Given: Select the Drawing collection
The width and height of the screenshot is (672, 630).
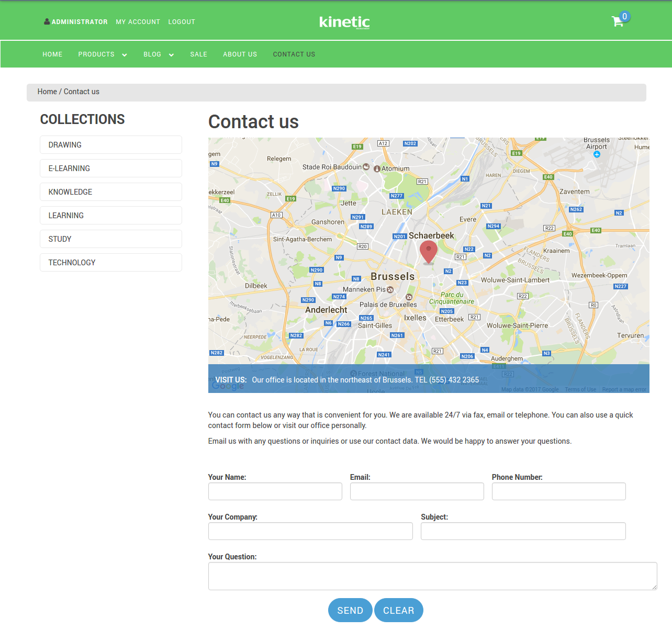Looking at the screenshot, I should (111, 145).
